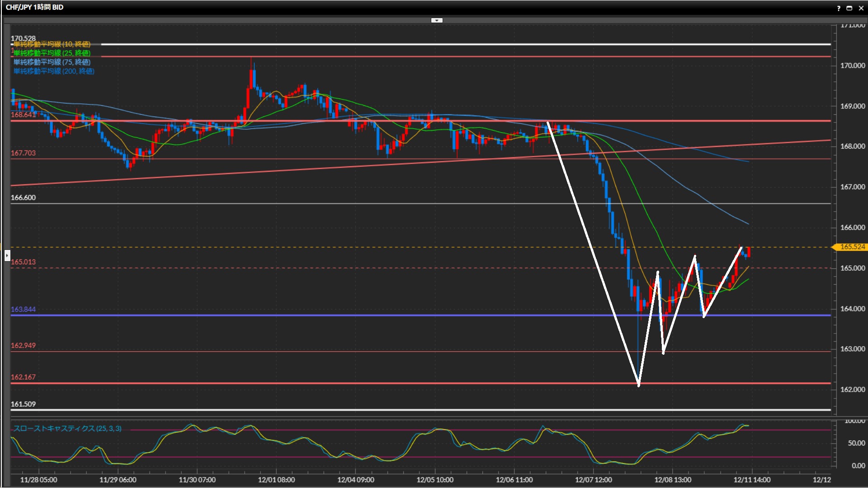Maximize the CHF/JPY chart window
The image size is (868, 488).
click(x=849, y=8)
